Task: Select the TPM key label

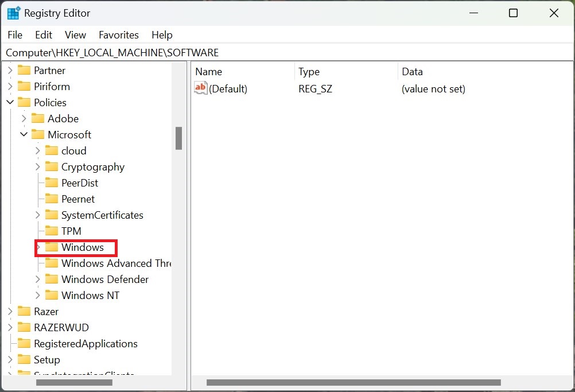Action: point(71,231)
